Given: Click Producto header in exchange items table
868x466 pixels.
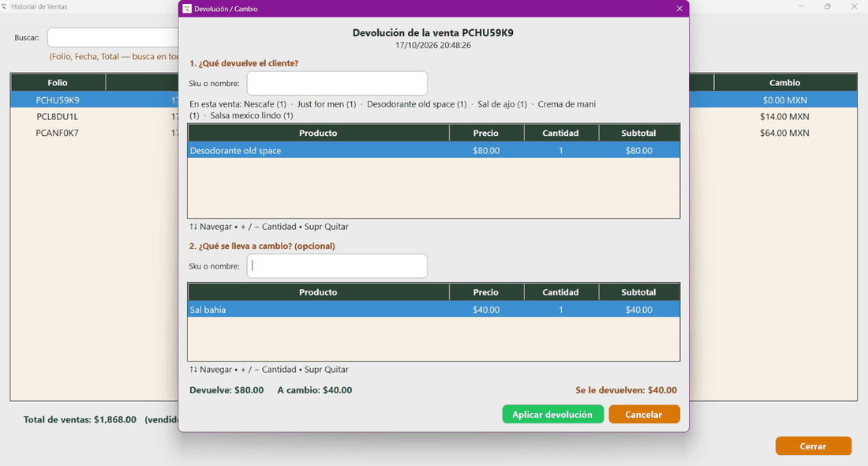Looking at the screenshot, I should click(318, 292).
